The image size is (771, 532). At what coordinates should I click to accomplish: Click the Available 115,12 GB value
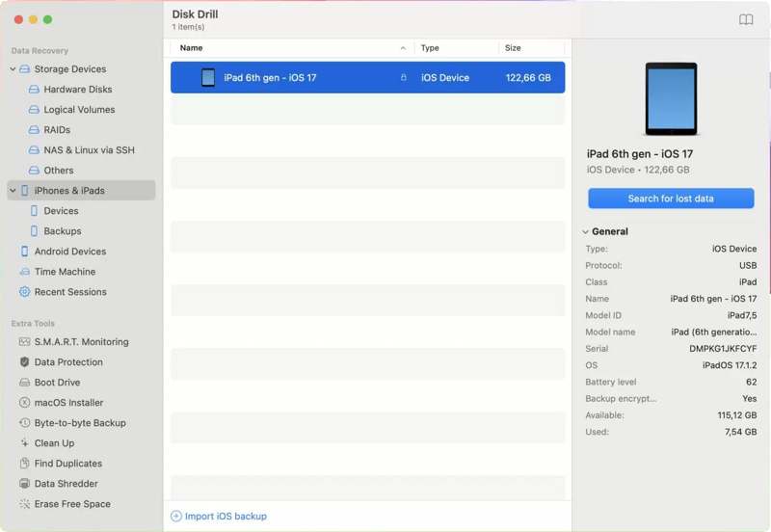tap(736, 415)
